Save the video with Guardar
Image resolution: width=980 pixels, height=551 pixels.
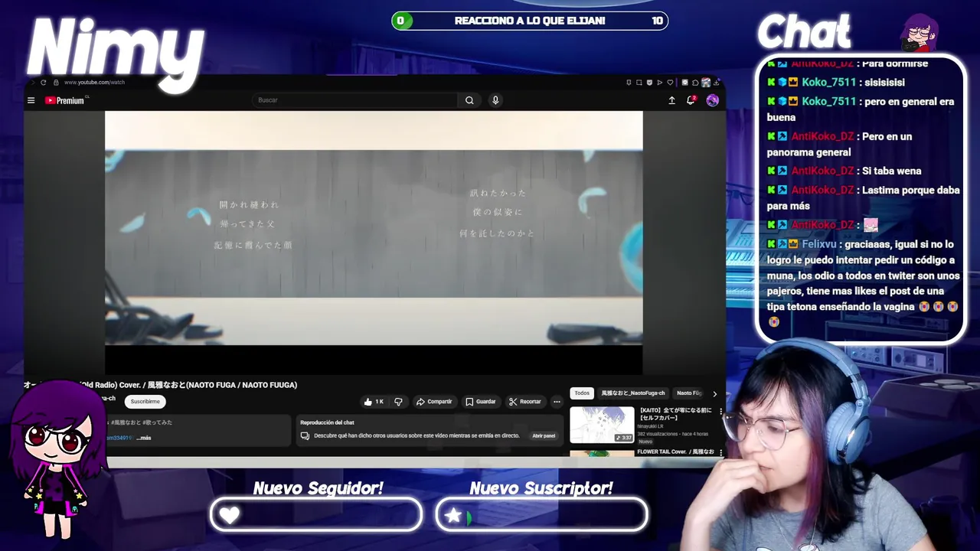click(481, 402)
